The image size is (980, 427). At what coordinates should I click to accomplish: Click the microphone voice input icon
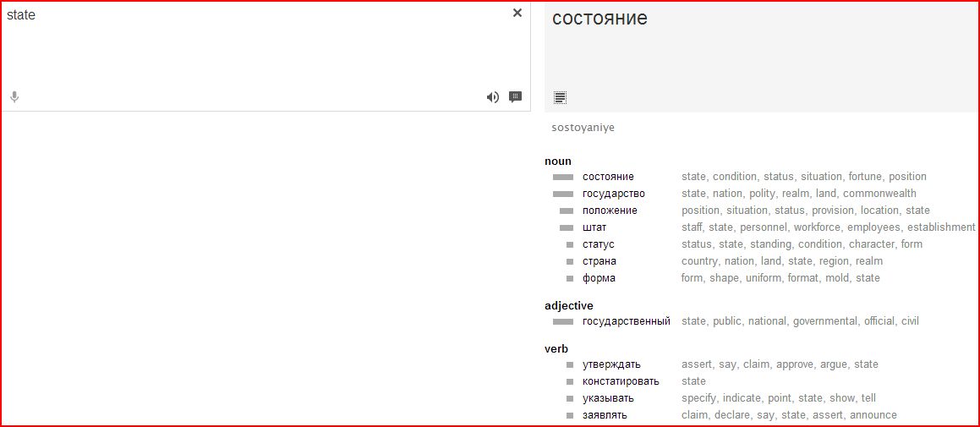click(14, 97)
